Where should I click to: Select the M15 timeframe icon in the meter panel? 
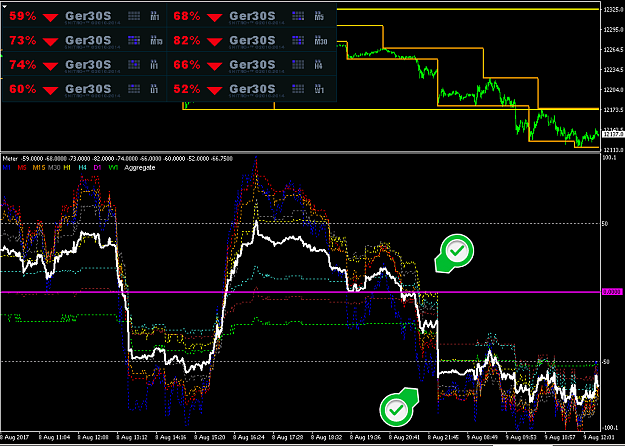pyautogui.click(x=156, y=40)
